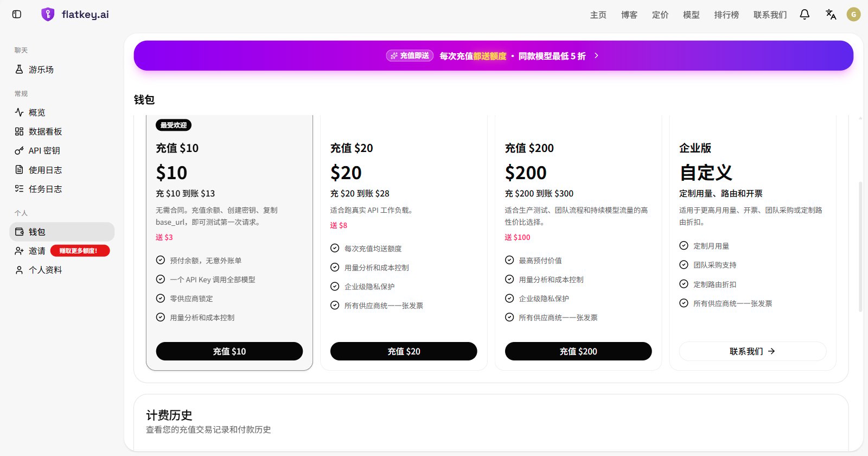Click the 联系我们 enterprise button
This screenshot has width=868, height=456.
pos(752,351)
